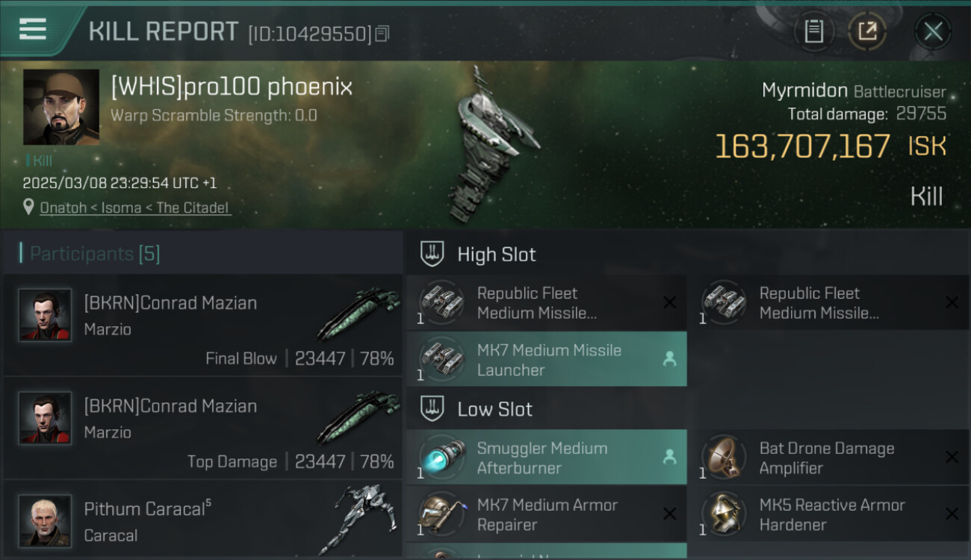Copy the kill report ID
Viewport: 971px width, 560px height.
tap(382, 34)
